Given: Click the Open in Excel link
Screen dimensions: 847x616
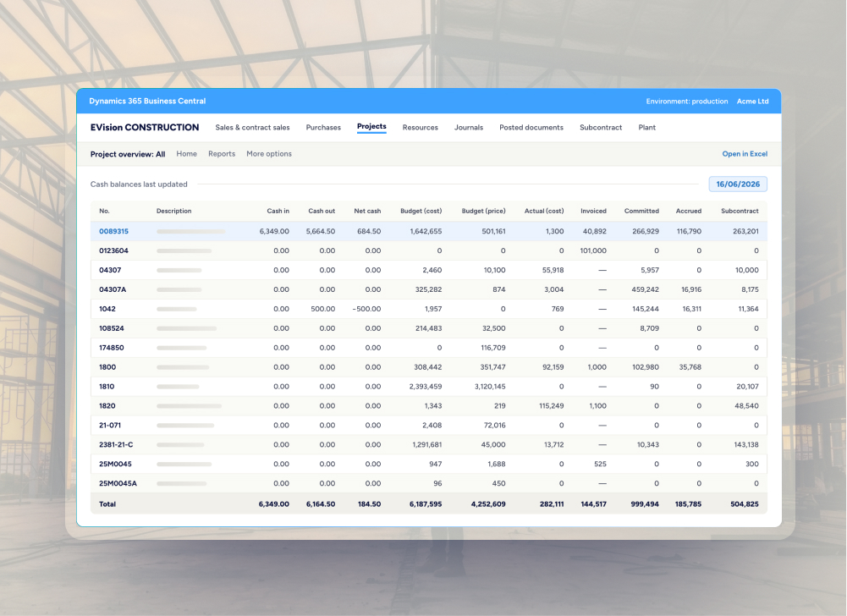Looking at the screenshot, I should tap(745, 154).
